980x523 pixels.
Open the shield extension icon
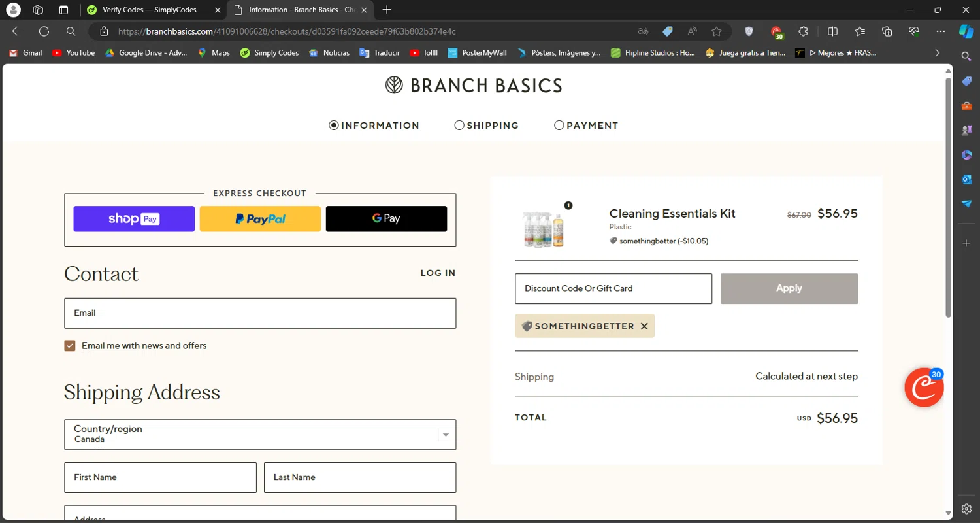click(x=749, y=31)
